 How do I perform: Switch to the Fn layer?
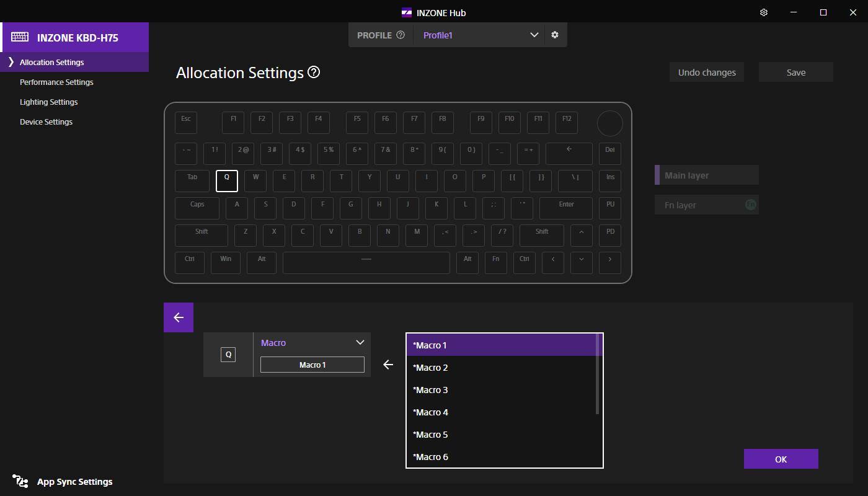[707, 205]
